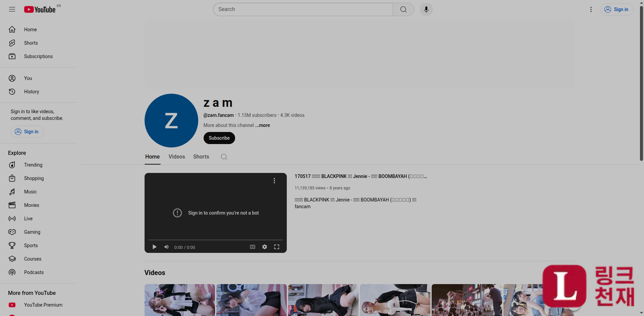The image size is (644, 316).
Task: Switch to the channel Shorts tab
Action: (201, 157)
